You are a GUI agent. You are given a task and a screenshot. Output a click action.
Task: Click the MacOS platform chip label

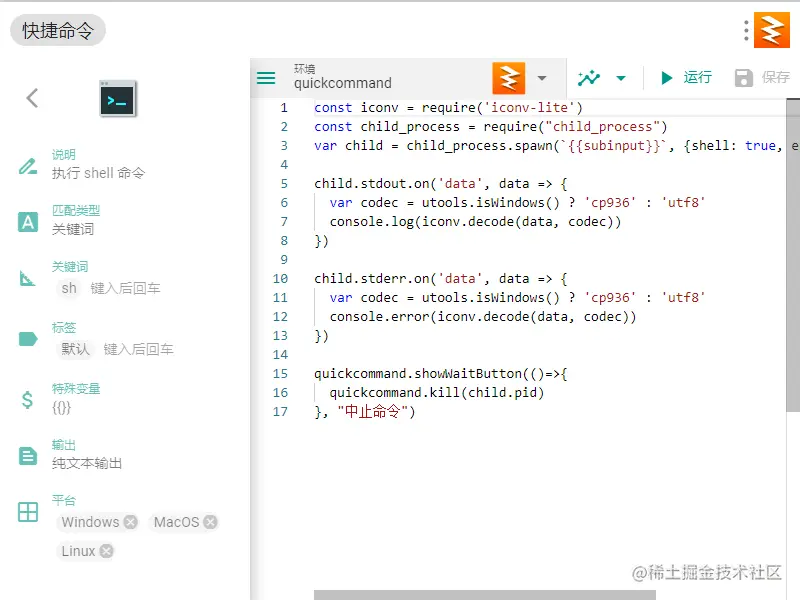click(177, 522)
